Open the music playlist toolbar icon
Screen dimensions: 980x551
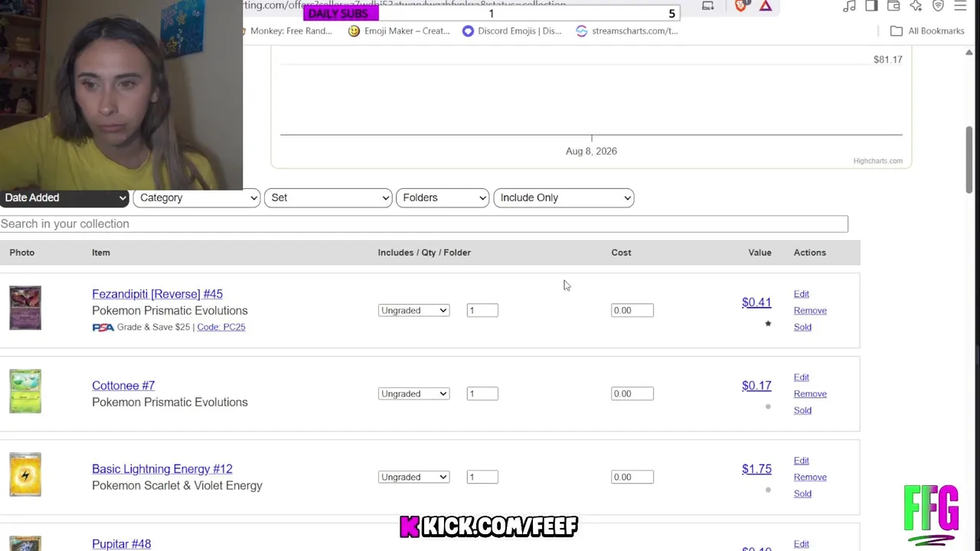(849, 6)
